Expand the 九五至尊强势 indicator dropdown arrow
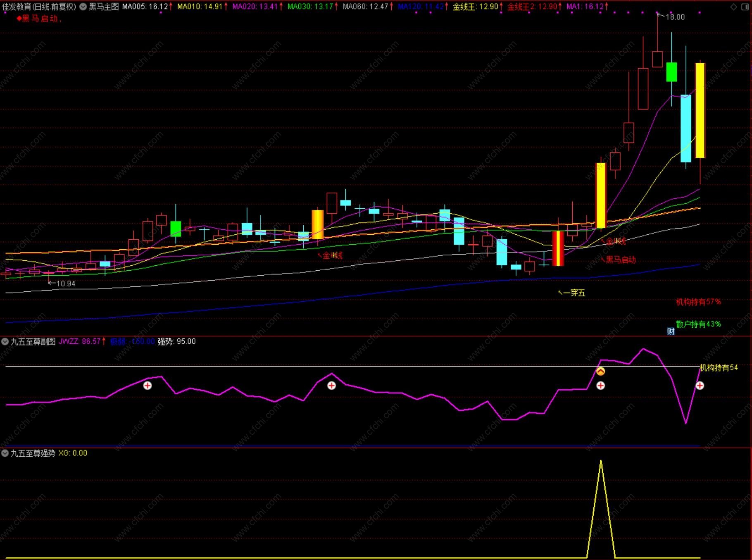The height and width of the screenshot is (560, 752). click(x=5, y=453)
